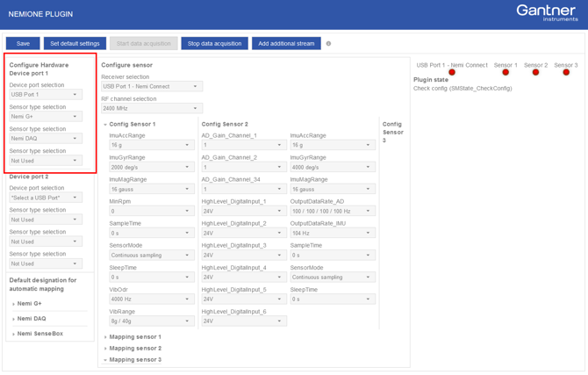Open the AD_Gain_Channel_34 dropdown
The image size is (588, 375).
(x=244, y=189)
